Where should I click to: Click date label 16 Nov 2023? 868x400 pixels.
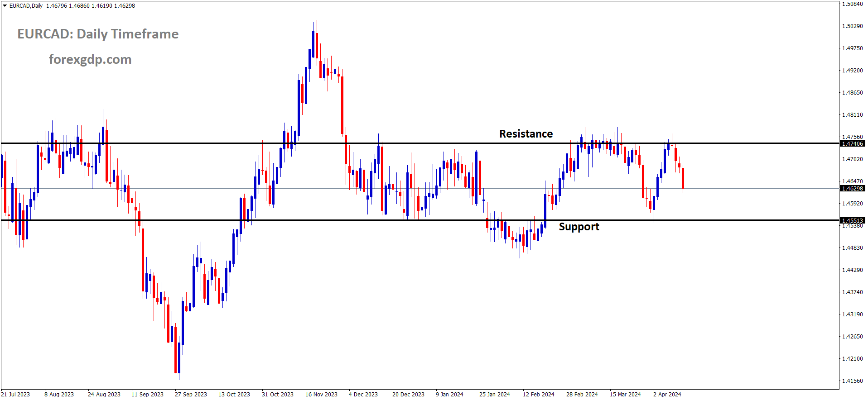tap(321, 395)
